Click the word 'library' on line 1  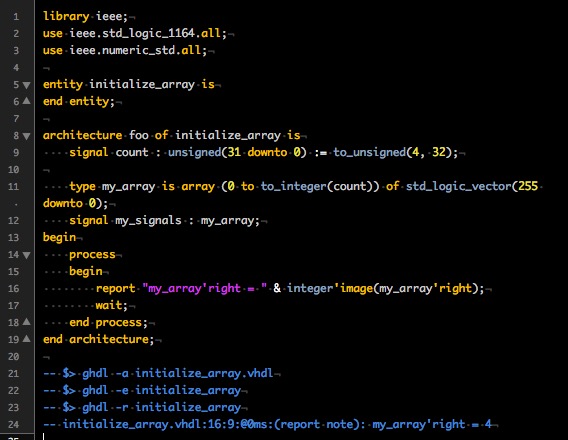pyautogui.click(x=66, y=17)
